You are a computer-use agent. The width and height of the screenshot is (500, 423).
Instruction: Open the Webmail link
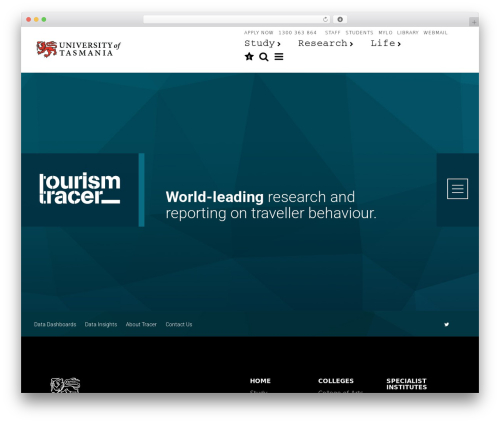click(435, 33)
